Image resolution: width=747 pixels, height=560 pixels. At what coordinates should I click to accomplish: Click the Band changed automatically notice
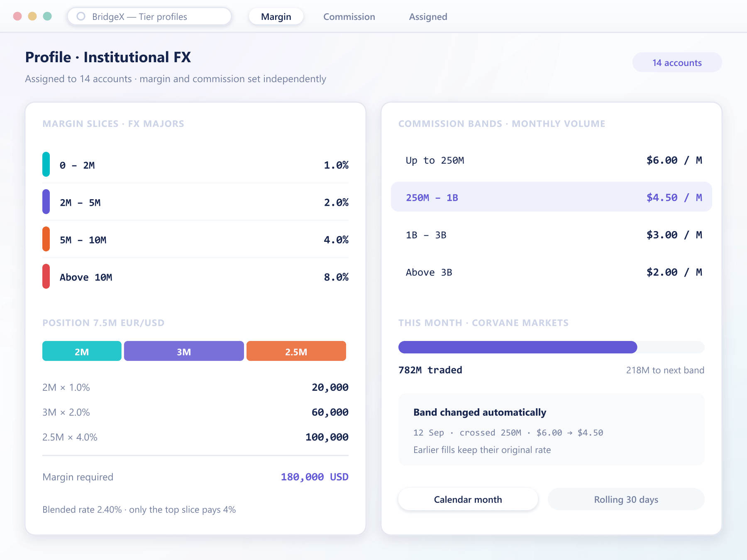pos(552,430)
